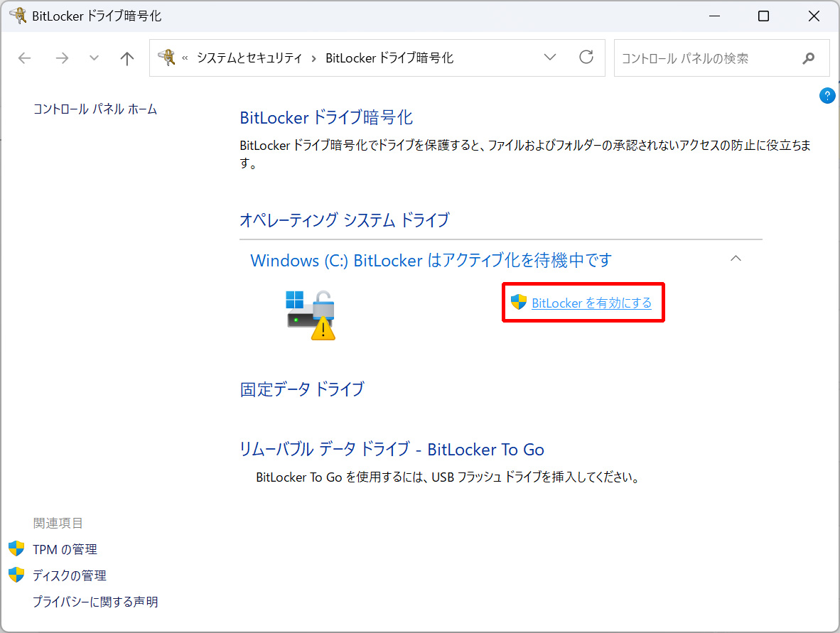840x633 pixels.
Task: Click the main BitLocker ドライブ暗号化 page title
Action: tap(326, 117)
